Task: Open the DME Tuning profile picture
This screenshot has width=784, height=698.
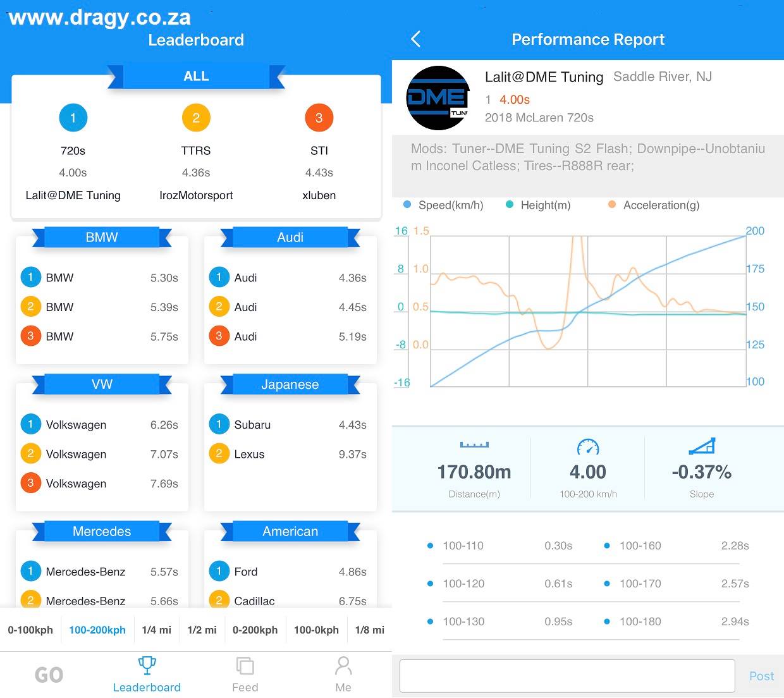Action: [x=438, y=98]
